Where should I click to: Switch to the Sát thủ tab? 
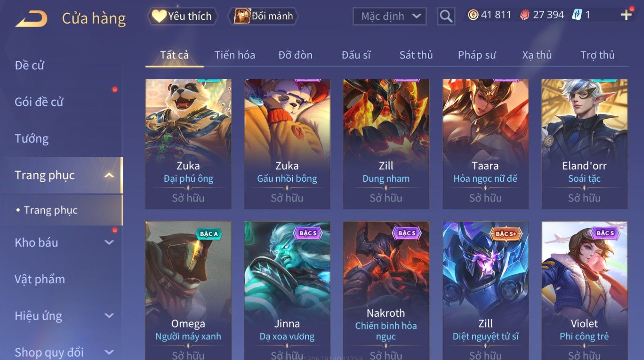[x=416, y=55]
